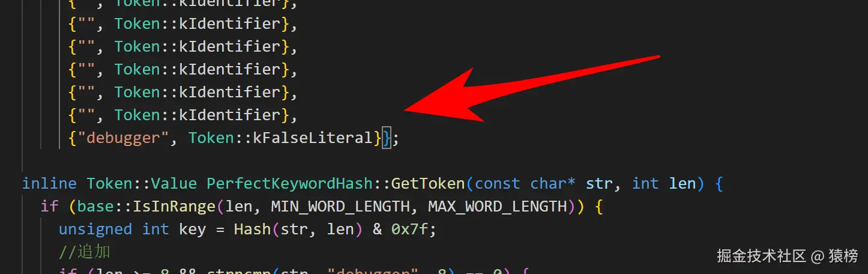
Task: Click the 0x7f hexadecimal mask value
Action: pos(409,230)
